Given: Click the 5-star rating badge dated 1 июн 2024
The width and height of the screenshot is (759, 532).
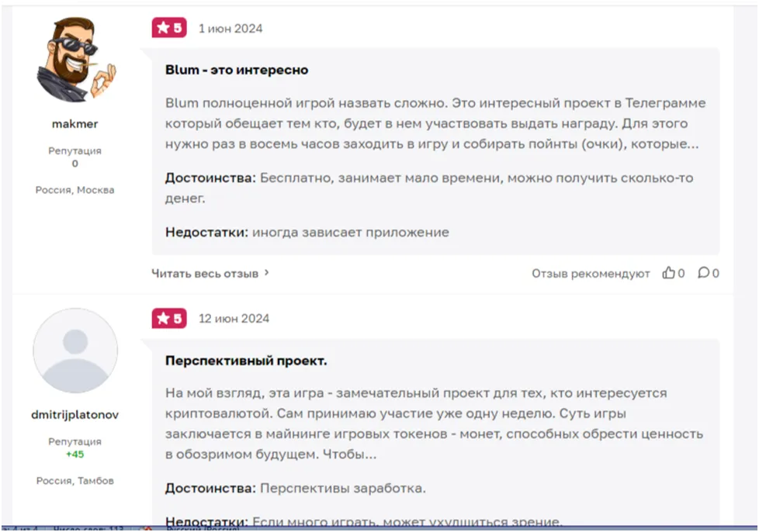Looking at the screenshot, I should click(x=169, y=28).
